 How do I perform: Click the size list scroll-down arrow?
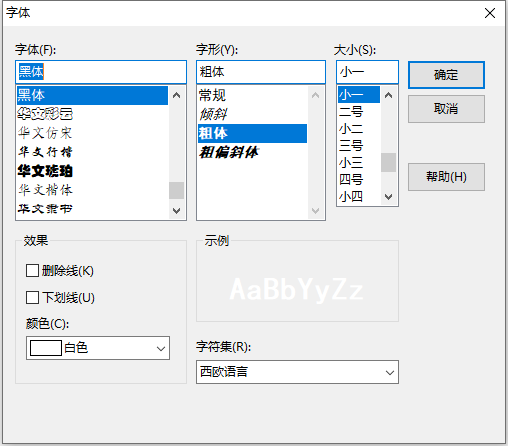pyautogui.click(x=388, y=197)
